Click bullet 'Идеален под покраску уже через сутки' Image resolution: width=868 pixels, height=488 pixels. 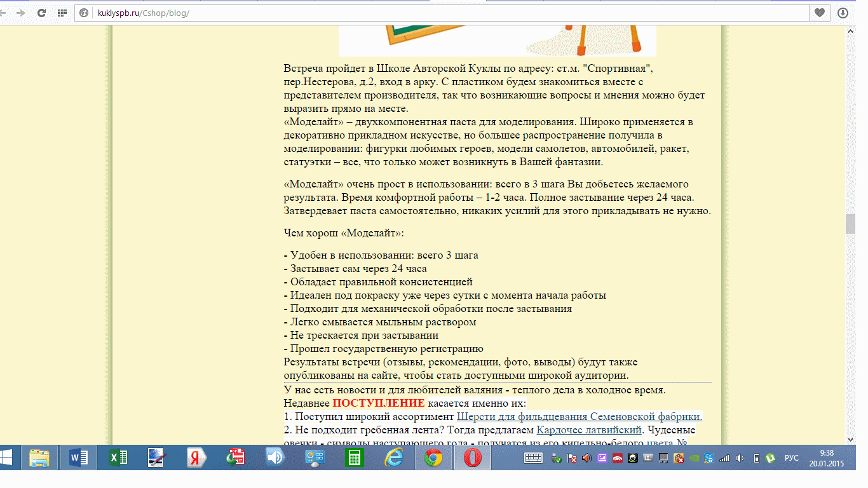pyautogui.click(x=445, y=295)
